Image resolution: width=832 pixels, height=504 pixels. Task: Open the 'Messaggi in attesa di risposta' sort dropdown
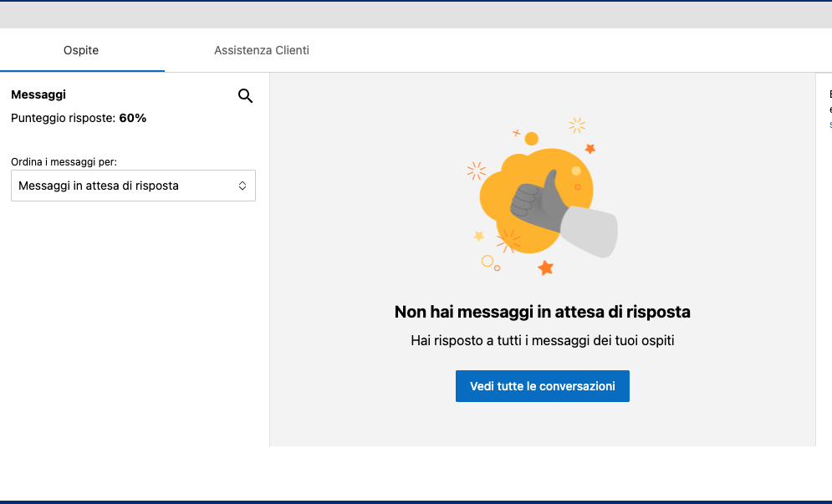point(133,186)
